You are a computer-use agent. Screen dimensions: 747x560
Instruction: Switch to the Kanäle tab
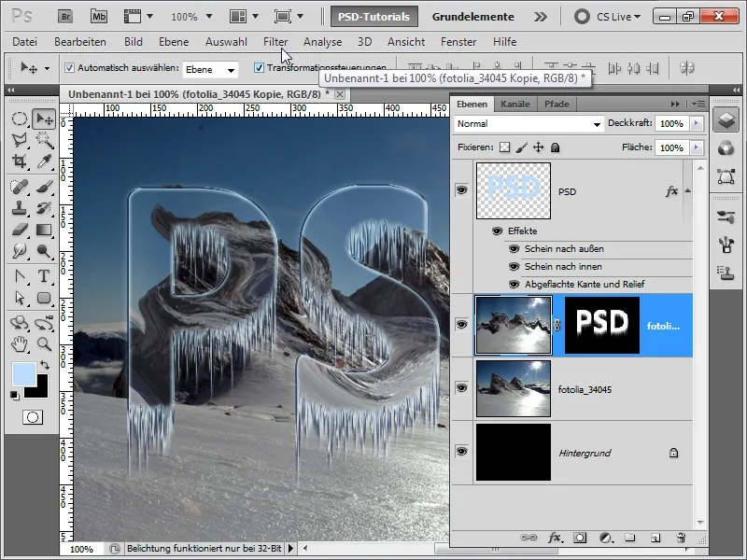[515, 105]
